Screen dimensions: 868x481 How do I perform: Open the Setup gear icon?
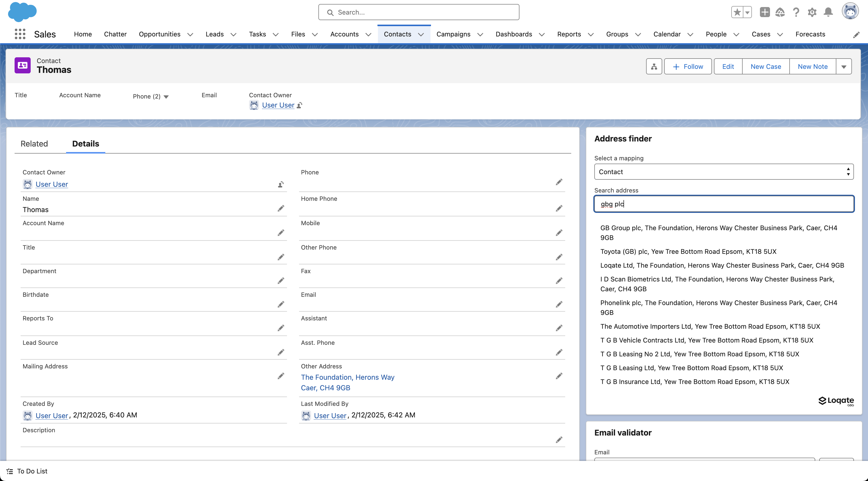click(x=812, y=13)
